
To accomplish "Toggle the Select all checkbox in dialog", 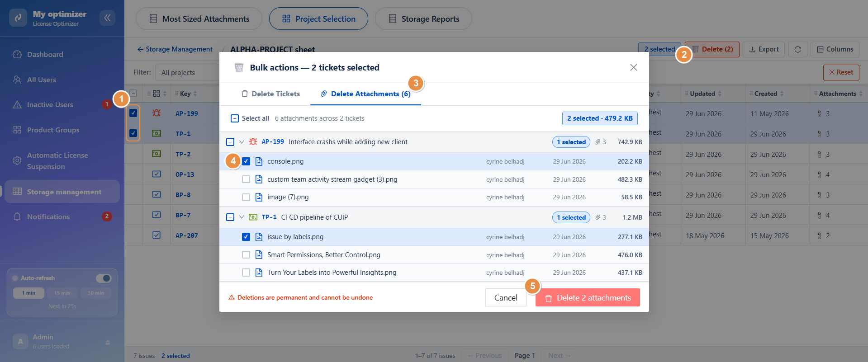I will pos(234,118).
